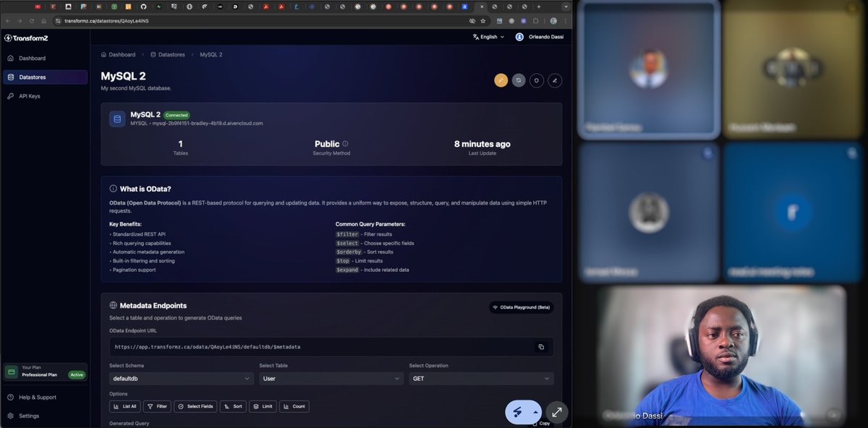Click the '$orderby' query parameter text

click(348, 252)
